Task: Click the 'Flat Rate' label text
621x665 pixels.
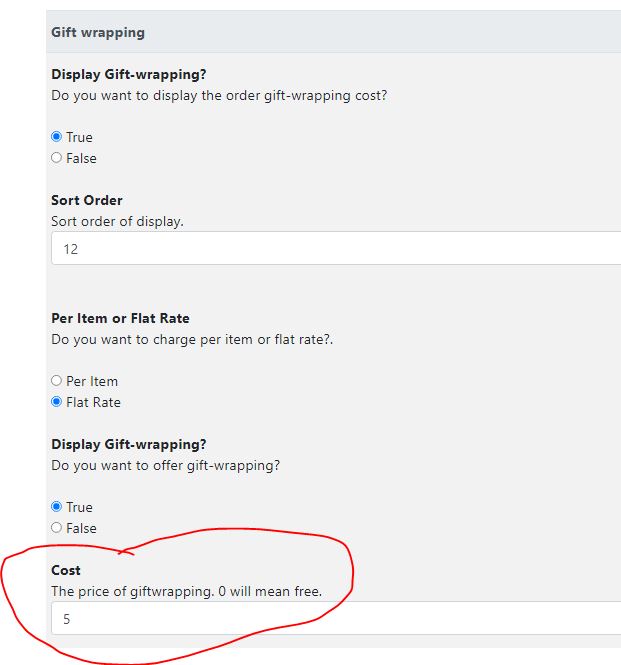Action: tap(93, 402)
